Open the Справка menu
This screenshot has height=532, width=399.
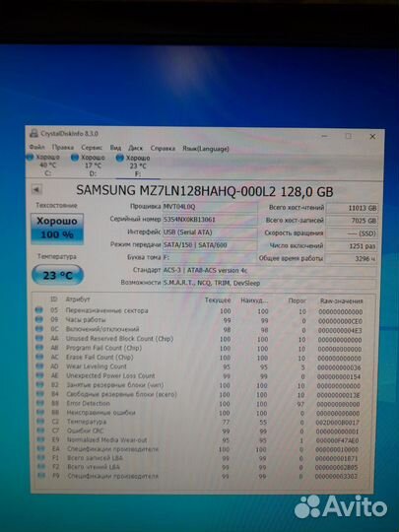163,148
